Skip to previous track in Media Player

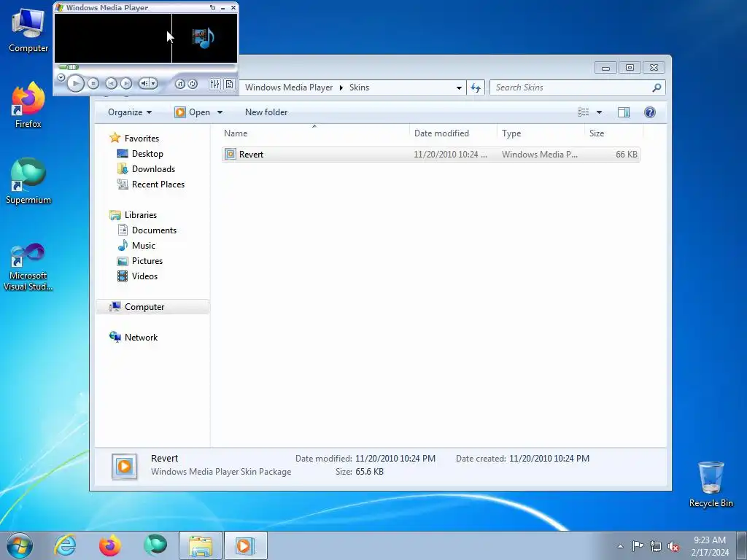coord(111,83)
